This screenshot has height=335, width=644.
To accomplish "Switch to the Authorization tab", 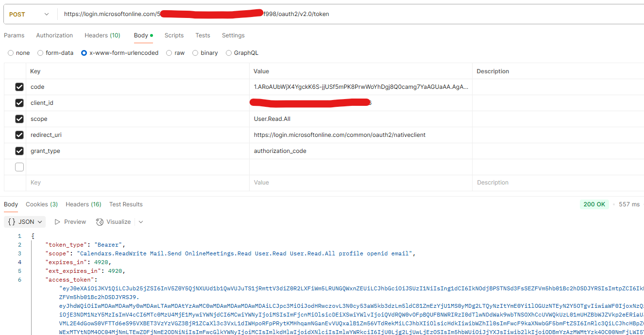I will coord(54,35).
